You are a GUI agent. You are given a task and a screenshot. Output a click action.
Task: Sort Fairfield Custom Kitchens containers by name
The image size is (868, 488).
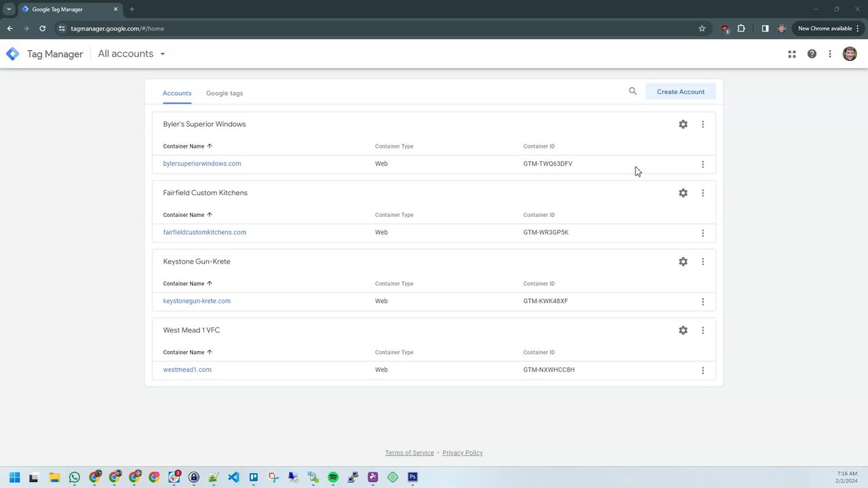coord(188,215)
